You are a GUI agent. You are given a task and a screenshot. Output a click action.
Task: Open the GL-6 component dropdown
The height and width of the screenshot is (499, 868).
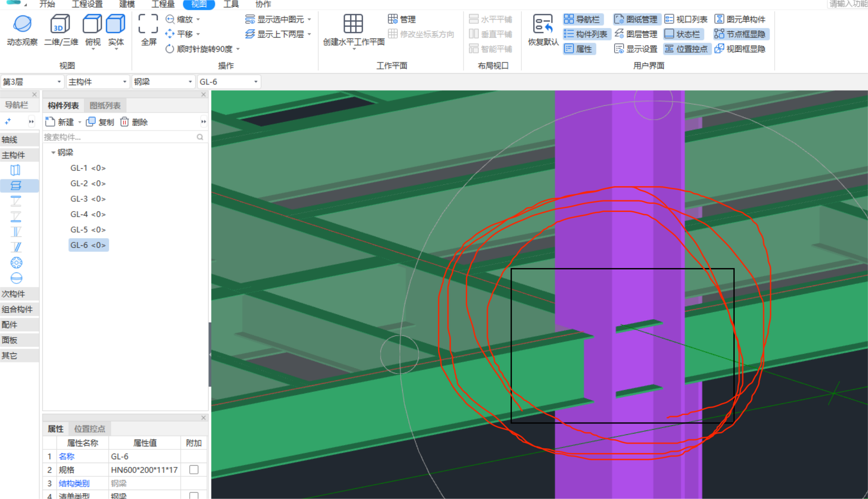[228, 82]
